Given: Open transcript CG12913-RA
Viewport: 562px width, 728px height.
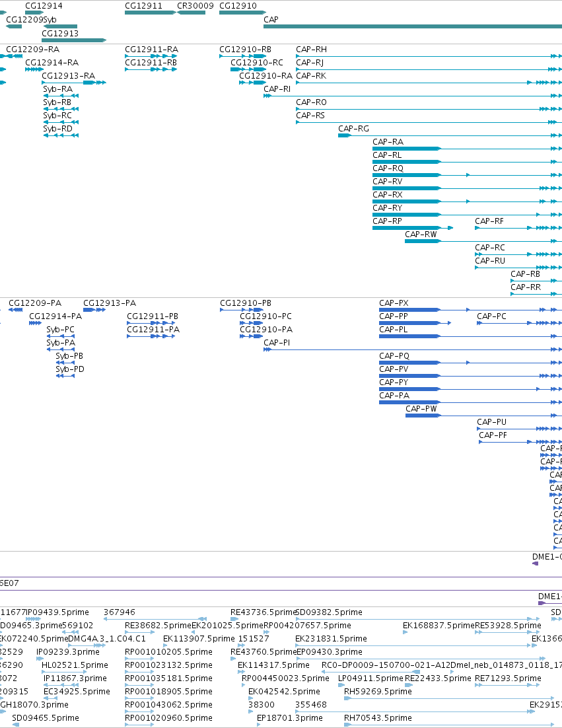Looking at the screenshot, I should pyautogui.click(x=68, y=76).
